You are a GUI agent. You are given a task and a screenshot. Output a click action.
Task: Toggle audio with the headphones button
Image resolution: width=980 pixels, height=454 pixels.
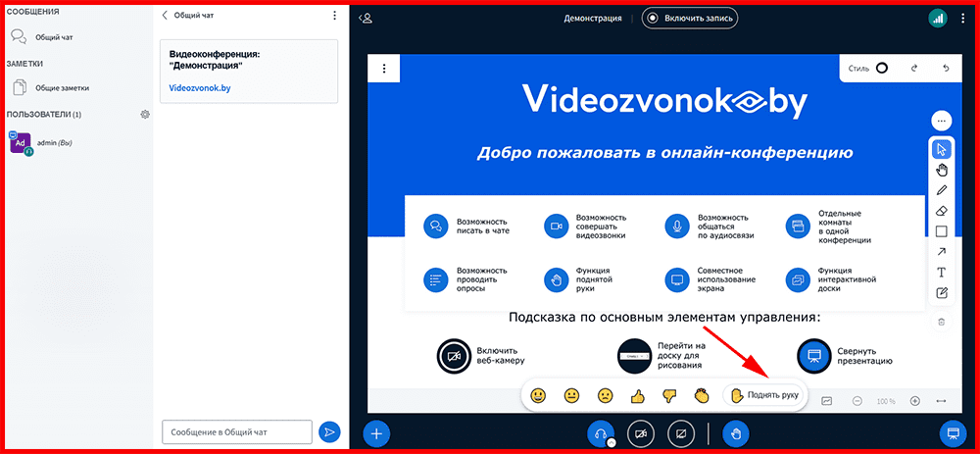coord(601,432)
